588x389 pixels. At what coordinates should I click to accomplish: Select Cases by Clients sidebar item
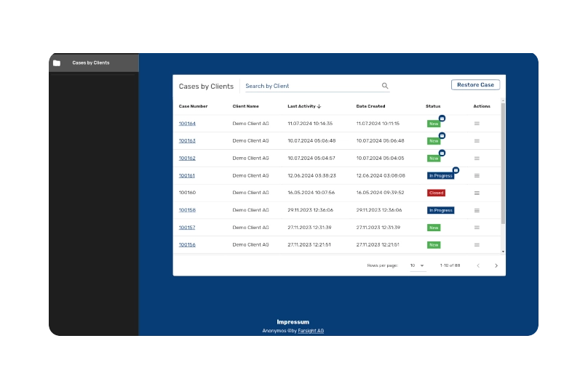91,63
